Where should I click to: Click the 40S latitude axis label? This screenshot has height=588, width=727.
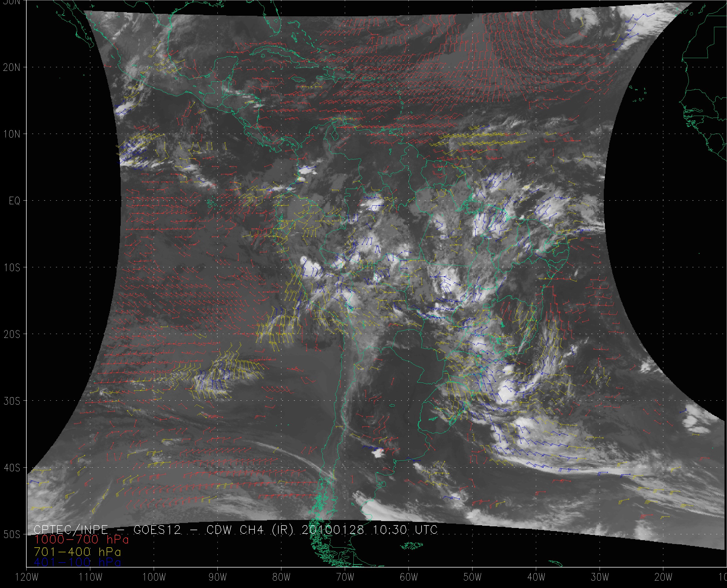(12, 468)
